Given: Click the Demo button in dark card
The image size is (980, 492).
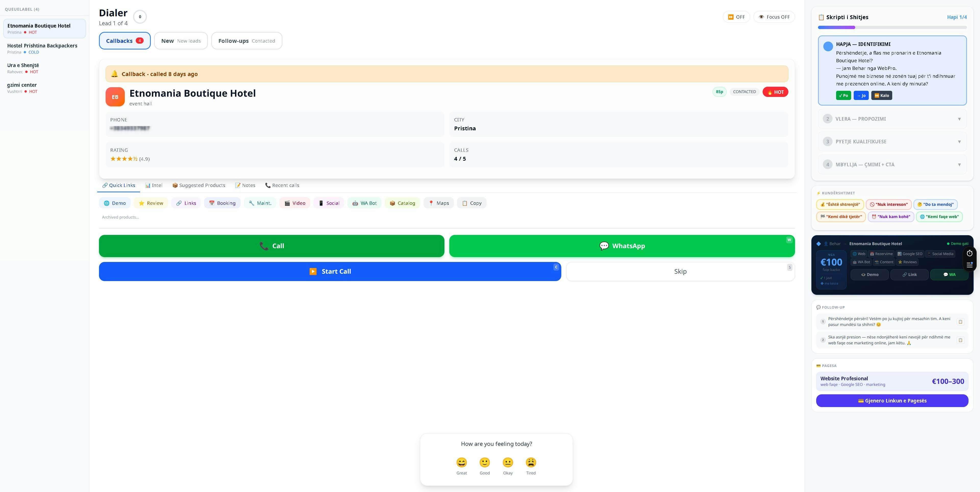Looking at the screenshot, I should tap(870, 274).
